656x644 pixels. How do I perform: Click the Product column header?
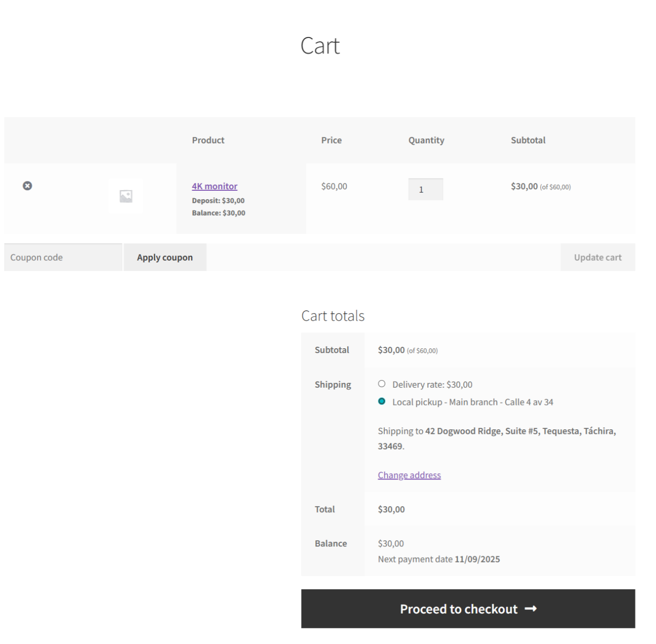208,140
